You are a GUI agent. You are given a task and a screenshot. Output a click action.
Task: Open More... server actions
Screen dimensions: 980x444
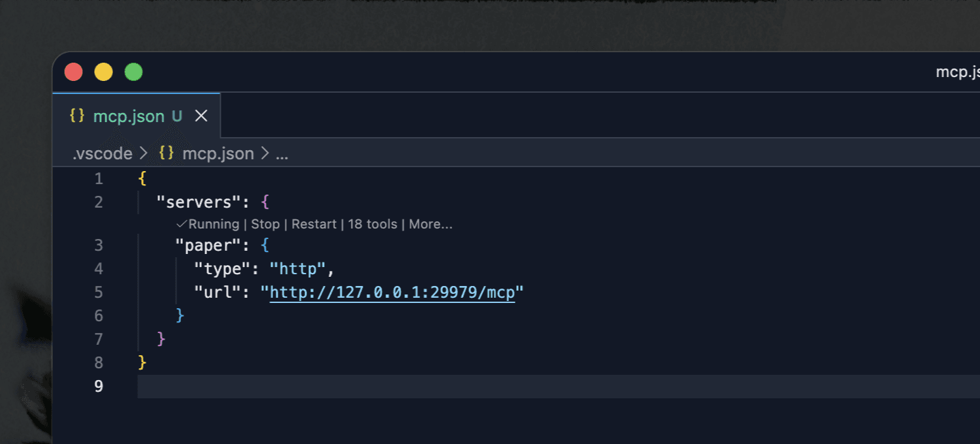431,224
